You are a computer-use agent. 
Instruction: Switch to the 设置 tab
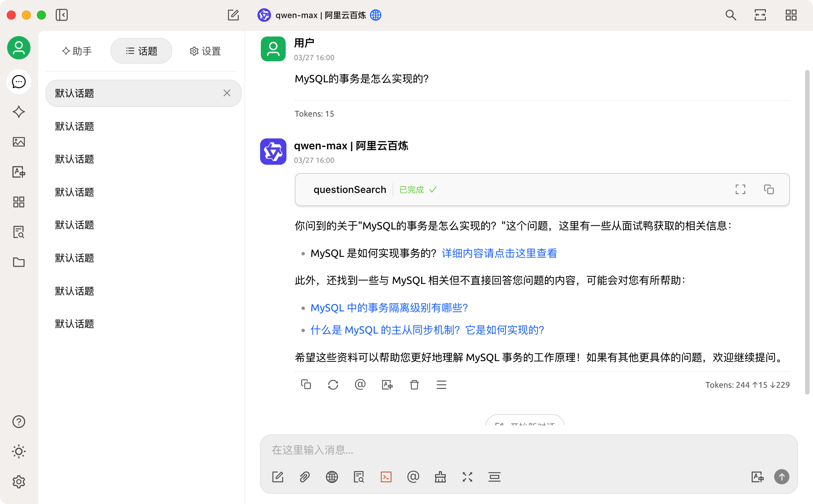[205, 51]
